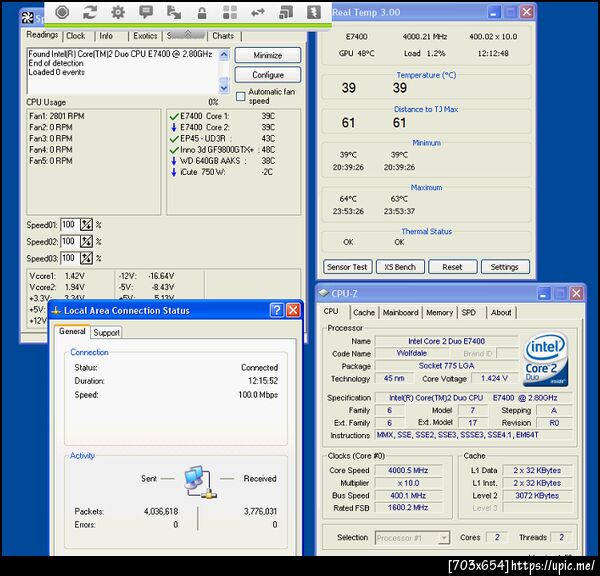
Task: Click the 'Fan1: 2801 RPM' reading
Action: [57, 116]
